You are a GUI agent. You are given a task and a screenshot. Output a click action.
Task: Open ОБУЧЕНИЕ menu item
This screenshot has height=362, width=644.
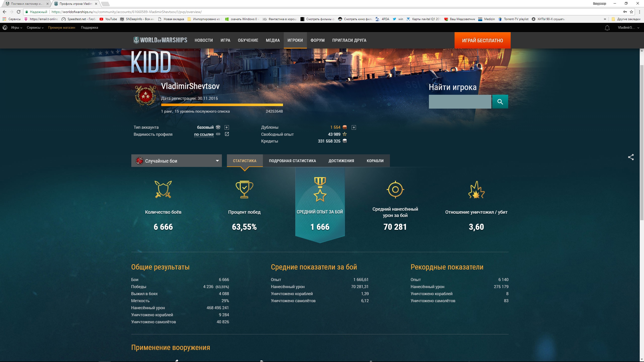click(248, 40)
